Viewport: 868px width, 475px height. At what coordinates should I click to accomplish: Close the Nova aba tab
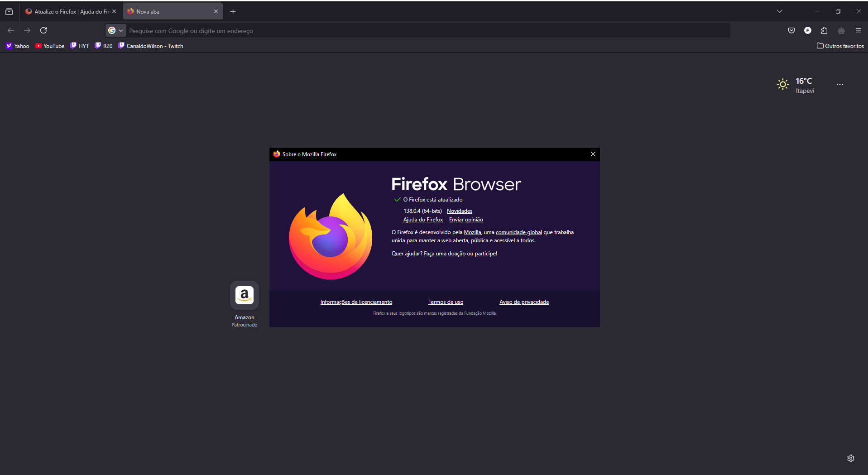pos(216,12)
